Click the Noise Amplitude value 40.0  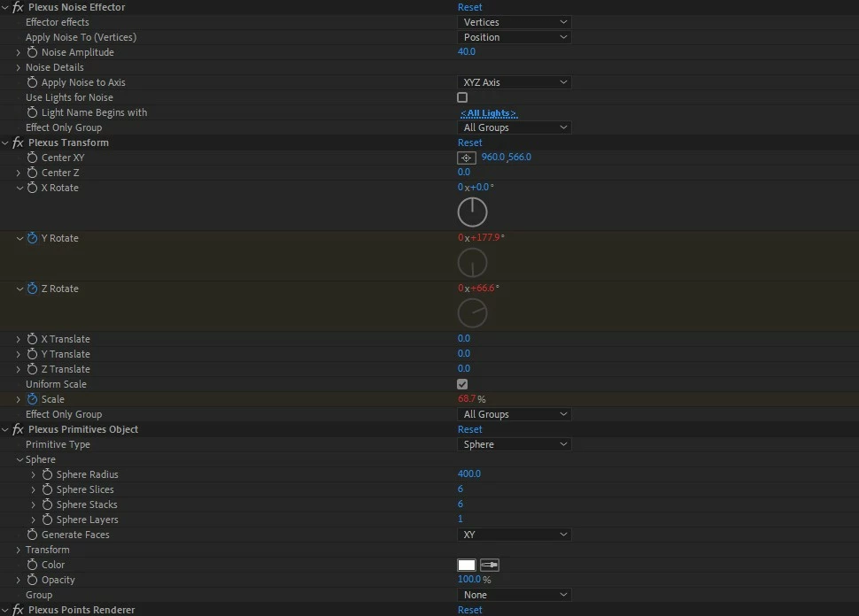point(467,51)
